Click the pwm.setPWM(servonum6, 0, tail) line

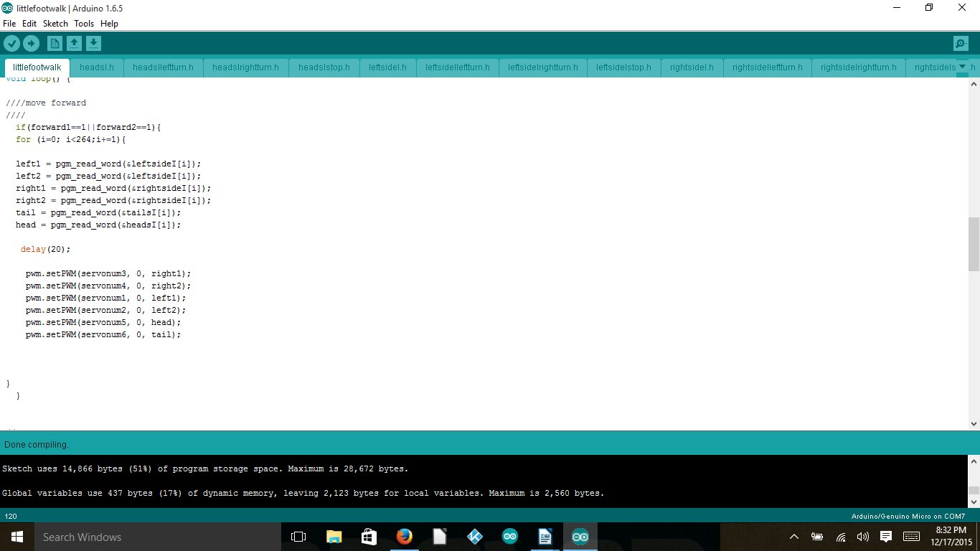[103, 334]
